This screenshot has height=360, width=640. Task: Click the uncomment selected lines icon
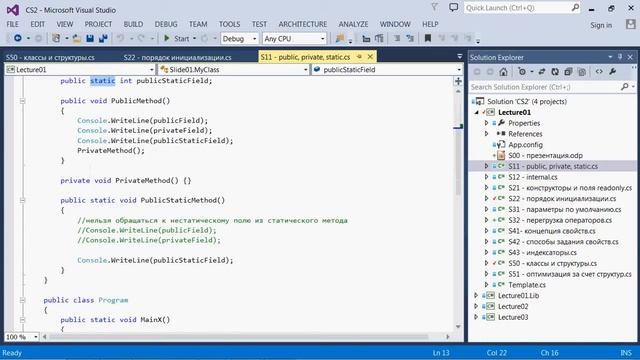[x=410, y=38]
